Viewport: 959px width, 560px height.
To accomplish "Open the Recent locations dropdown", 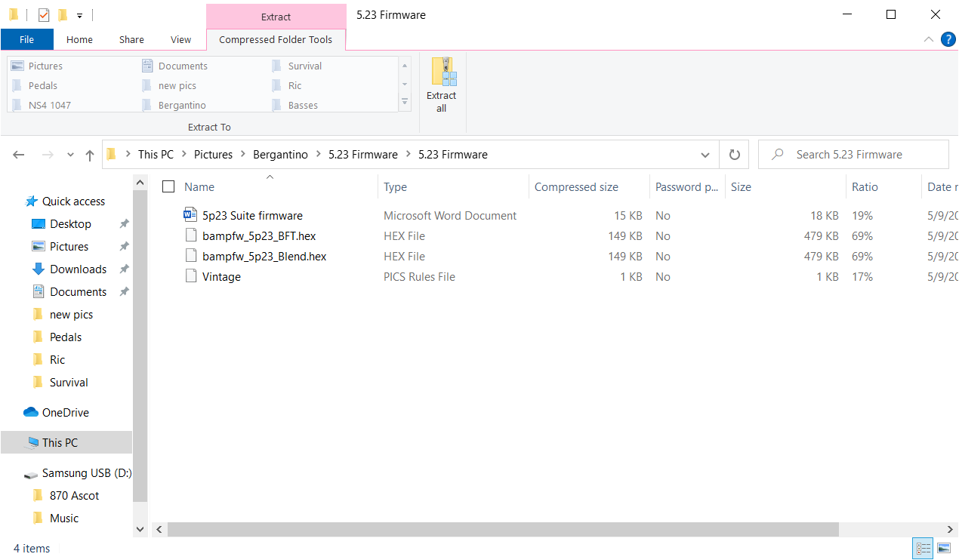I will [70, 155].
